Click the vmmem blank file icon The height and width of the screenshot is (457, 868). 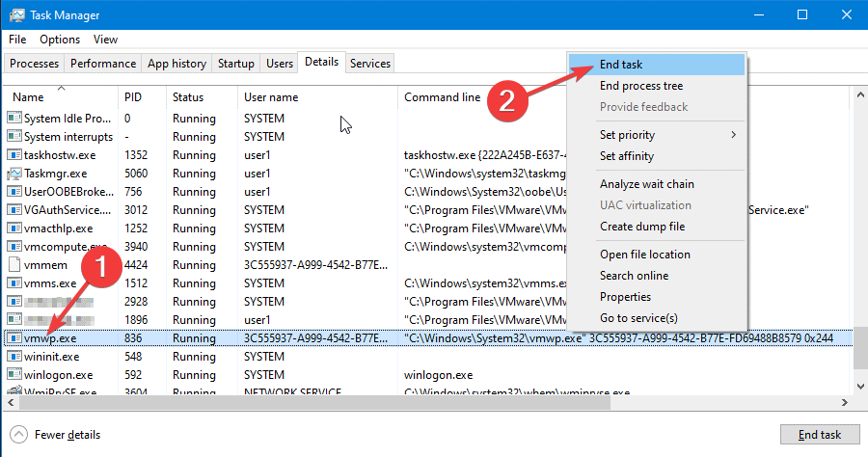tap(14, 264)
